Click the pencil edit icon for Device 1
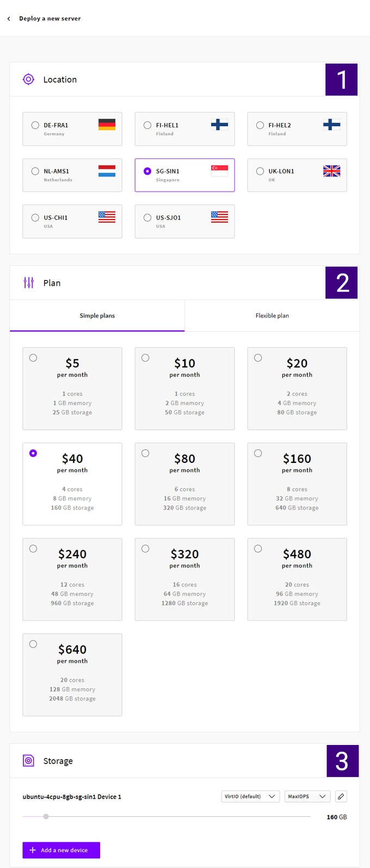 pos(341,796)
